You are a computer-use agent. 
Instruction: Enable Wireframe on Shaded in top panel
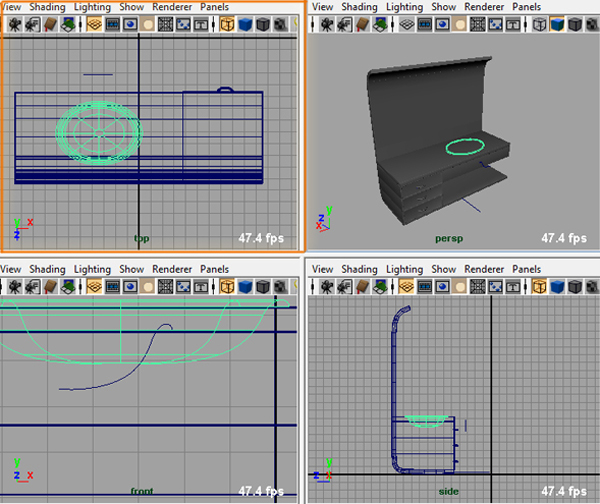pos(263,24)
